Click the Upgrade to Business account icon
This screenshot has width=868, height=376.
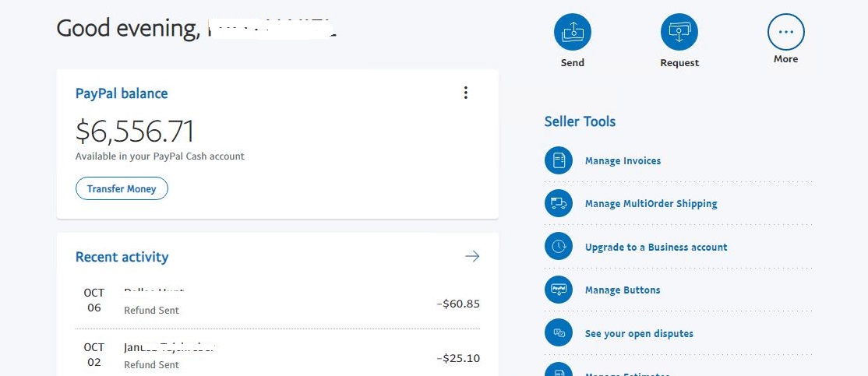pos(559,247)
